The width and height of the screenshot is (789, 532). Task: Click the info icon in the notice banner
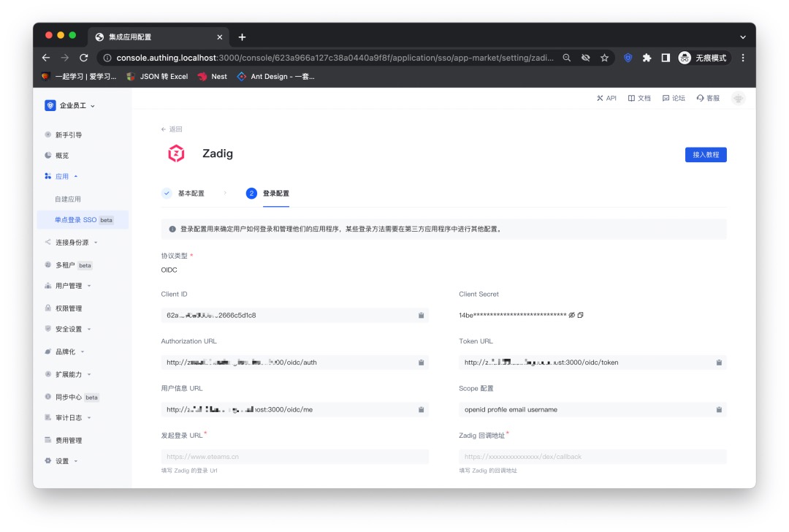172,229
